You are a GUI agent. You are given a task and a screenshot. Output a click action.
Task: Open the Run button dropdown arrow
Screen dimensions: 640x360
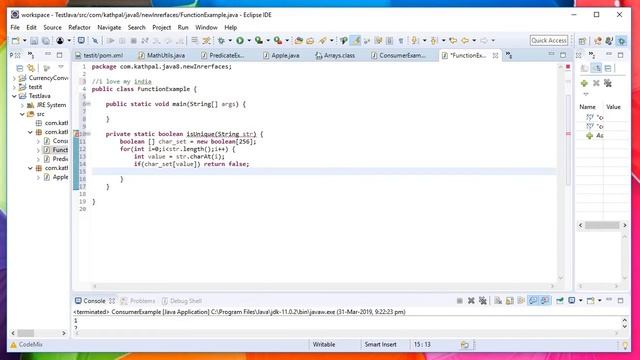click(x=249, y=40)
